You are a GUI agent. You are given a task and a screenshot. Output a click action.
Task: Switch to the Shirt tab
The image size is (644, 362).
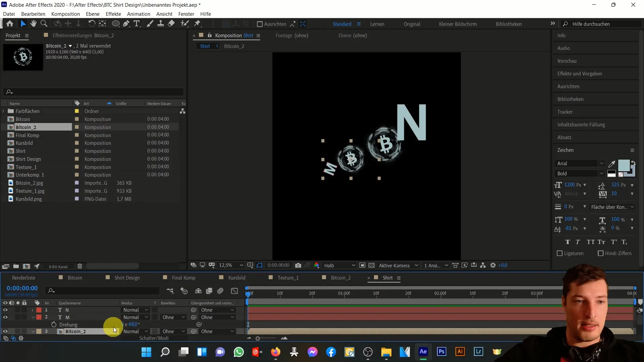[387, 278]
